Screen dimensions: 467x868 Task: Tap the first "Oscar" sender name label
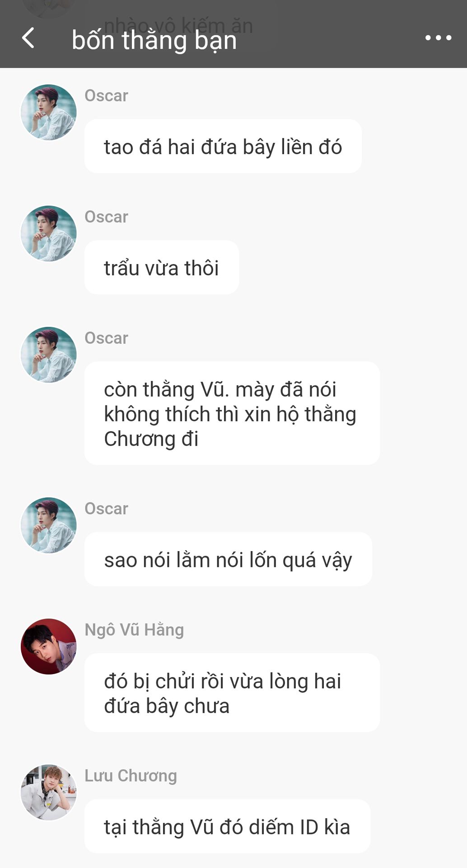click(106, 96)
